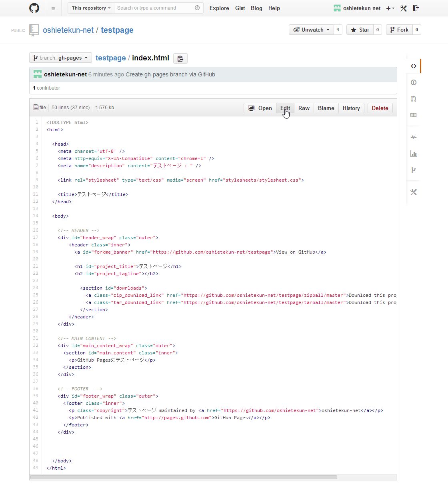View the watchers count
The image size is (448, 492).
338,30
